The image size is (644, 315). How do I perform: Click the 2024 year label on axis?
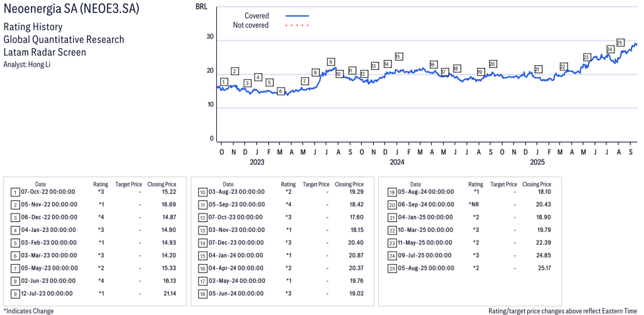397,162
